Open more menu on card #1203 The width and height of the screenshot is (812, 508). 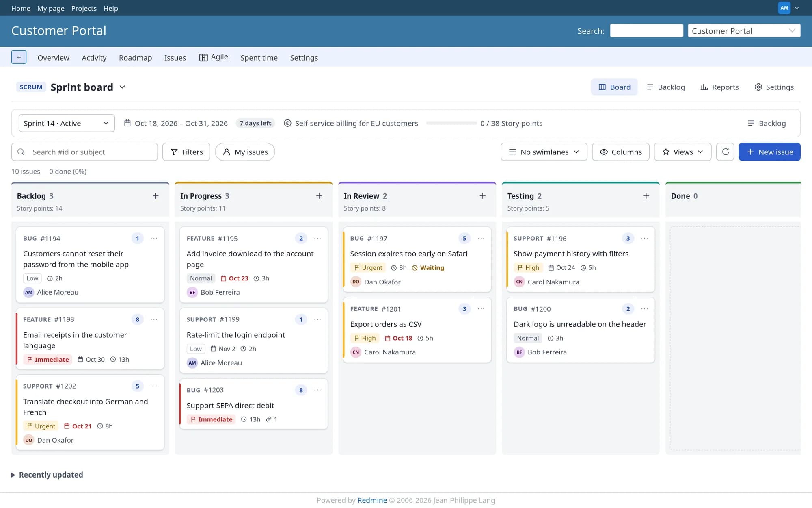coord(317,390)
